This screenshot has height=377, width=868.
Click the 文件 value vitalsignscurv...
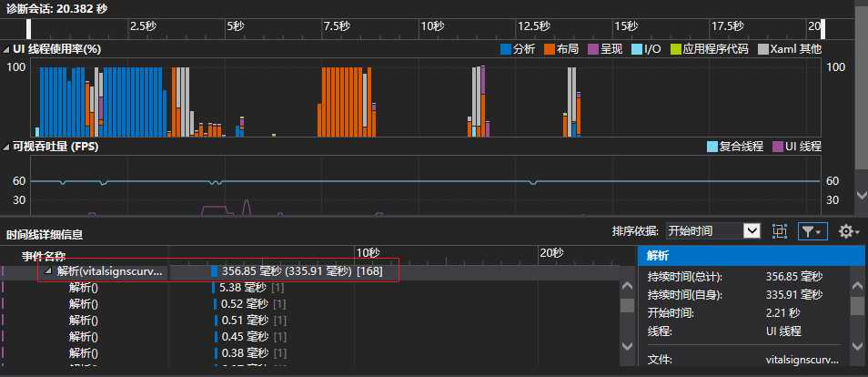point(802,360)
